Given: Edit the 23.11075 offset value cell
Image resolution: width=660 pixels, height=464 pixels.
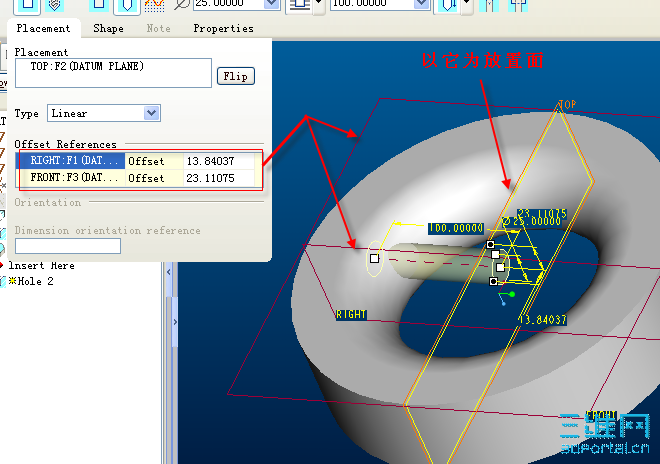Looking at the screenshot, I should coord(219,178).
